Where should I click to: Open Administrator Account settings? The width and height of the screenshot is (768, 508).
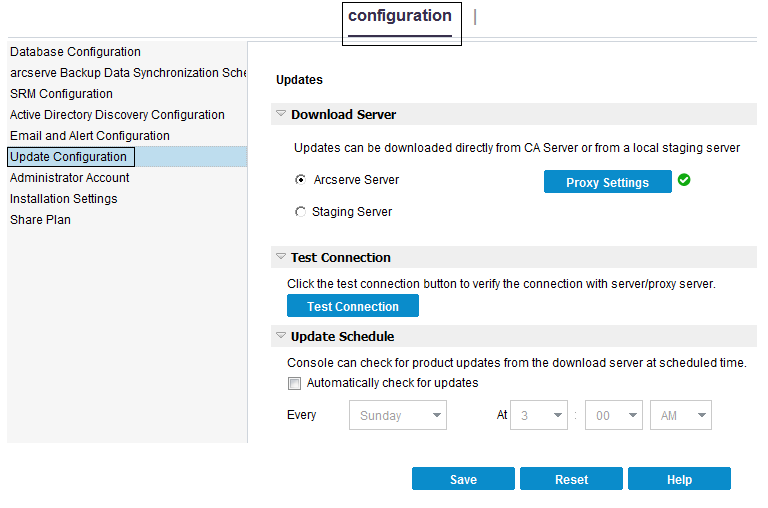70,178
